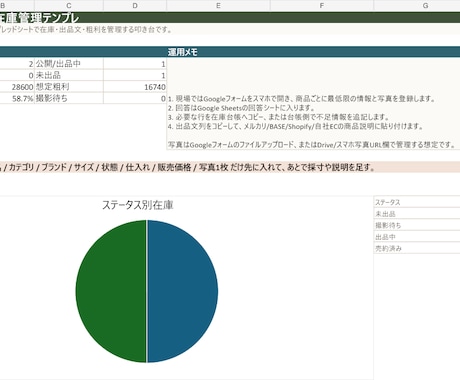This screenshot has width=460, height=380.
Task: Select the 28600 value cell
Action: (17, 87)
